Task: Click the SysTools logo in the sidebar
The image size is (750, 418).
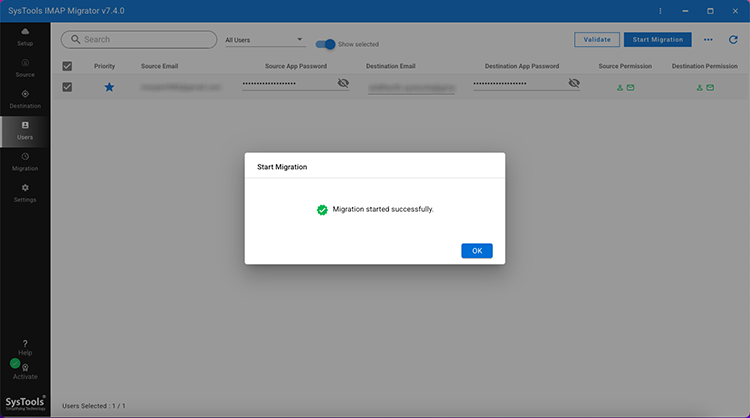Action: [25, 403]
